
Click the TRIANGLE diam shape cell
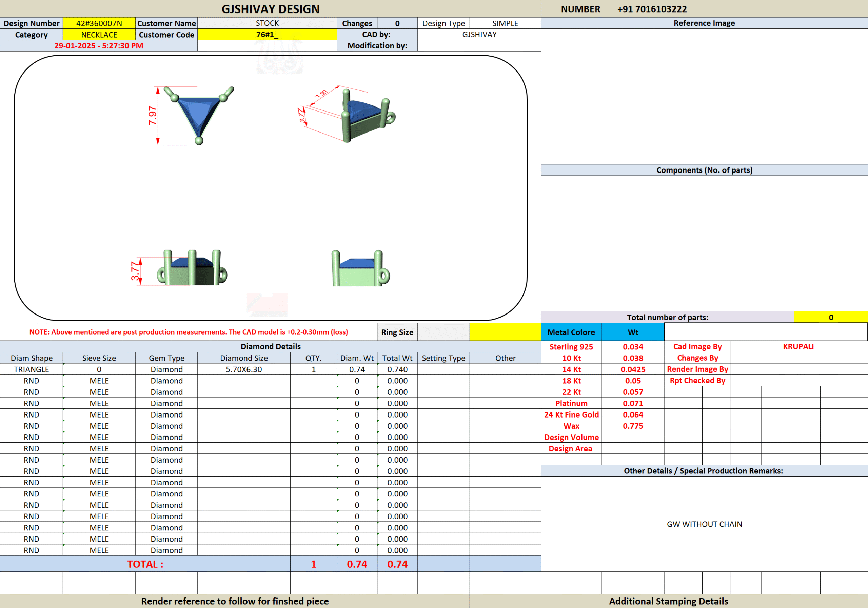click(x=32, y=369)
